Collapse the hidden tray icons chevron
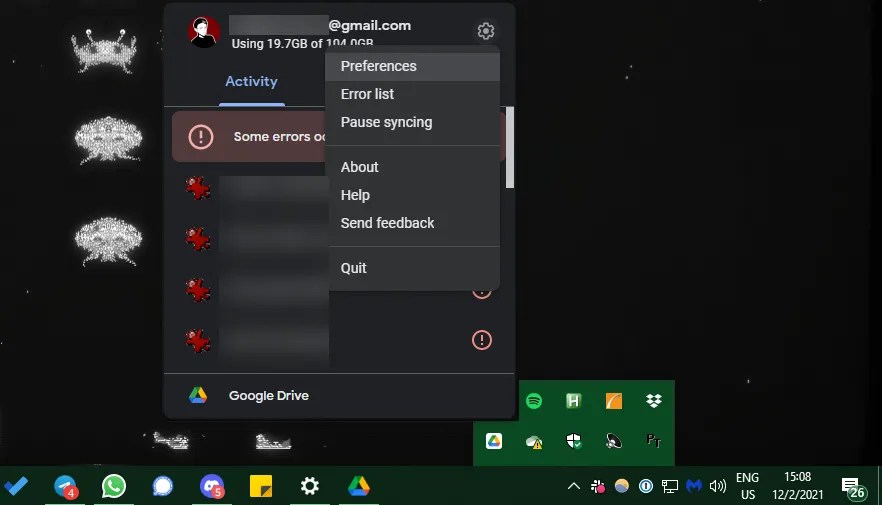The height and width of the screenshot is (505, 882). [x=573, y=486]
